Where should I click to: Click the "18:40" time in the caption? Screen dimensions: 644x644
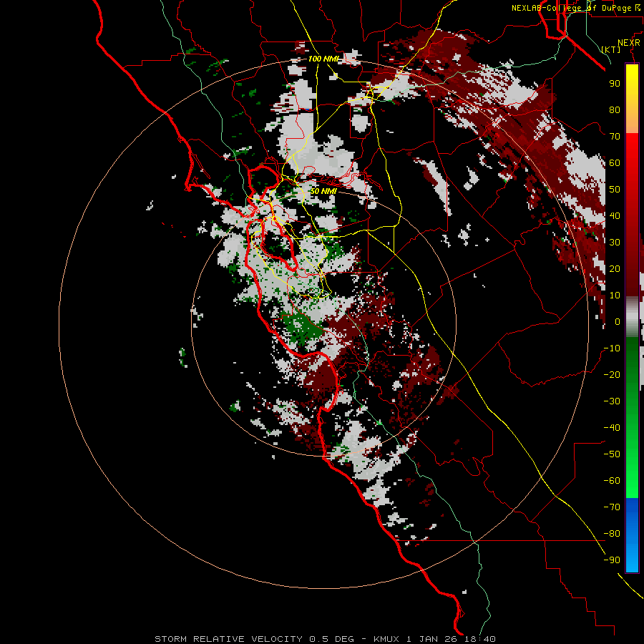click(481, 639)
